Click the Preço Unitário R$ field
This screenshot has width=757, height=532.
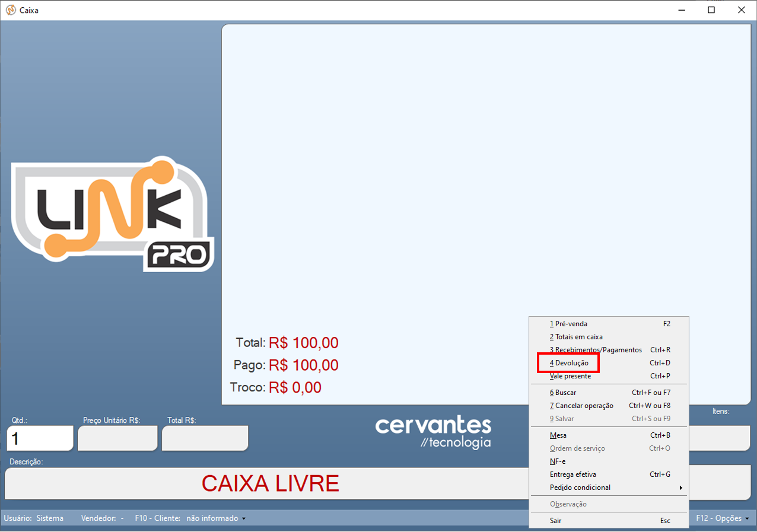pyautogui.click(x=117, y=438)
